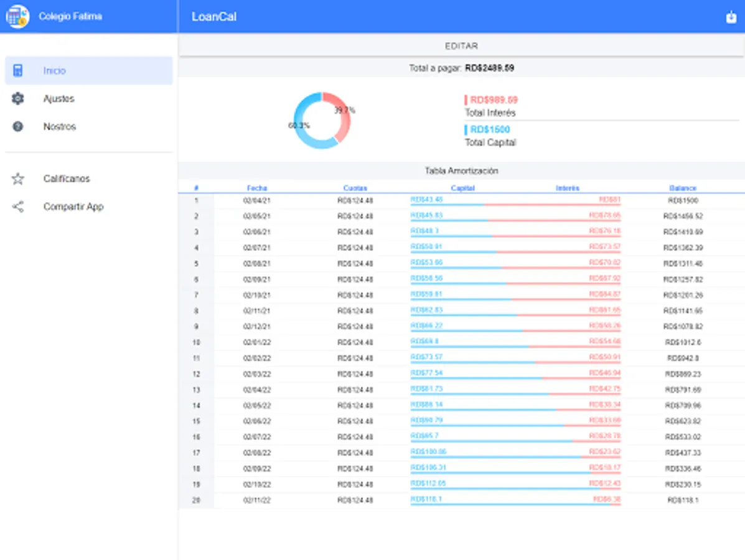The height and width of the screenshot is (560, 745).
Task: Select amortization row dated 02/04/21
Action: (256, 201)
